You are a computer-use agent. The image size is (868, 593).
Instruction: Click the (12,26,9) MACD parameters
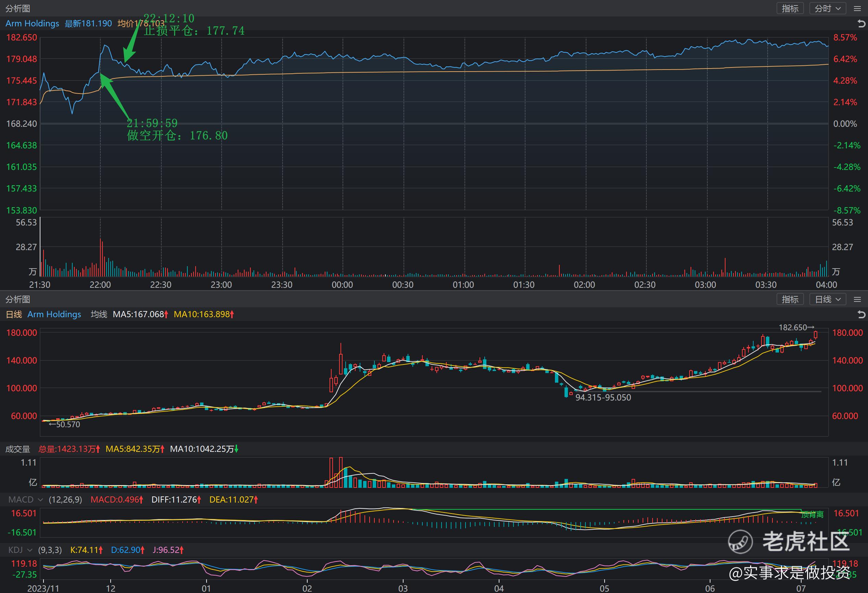(65, 499)
